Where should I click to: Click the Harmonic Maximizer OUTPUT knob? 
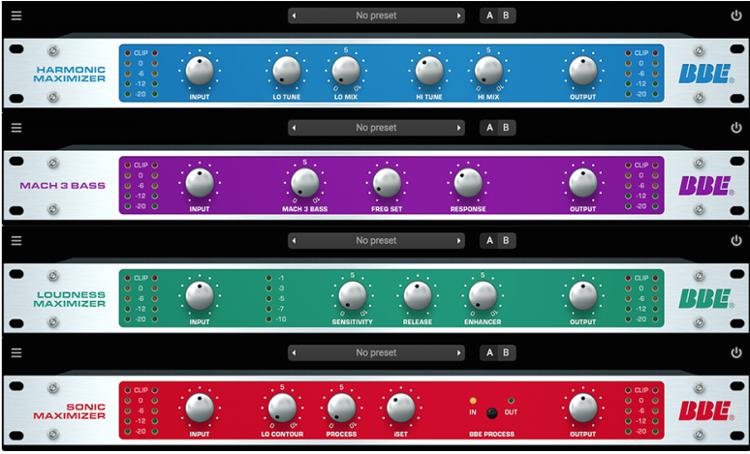pyautogui.click(x=583, y=71)
